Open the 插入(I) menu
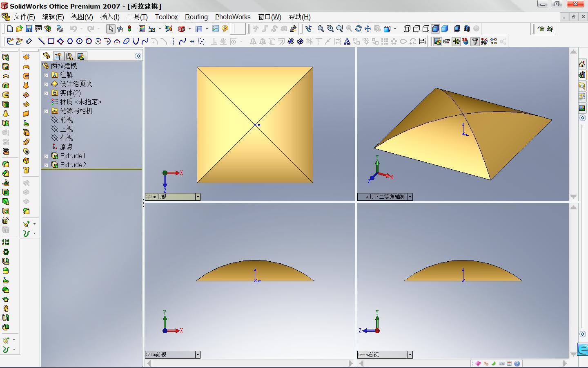The width and height of the screenshot is (588, 368). coord(110,17)
